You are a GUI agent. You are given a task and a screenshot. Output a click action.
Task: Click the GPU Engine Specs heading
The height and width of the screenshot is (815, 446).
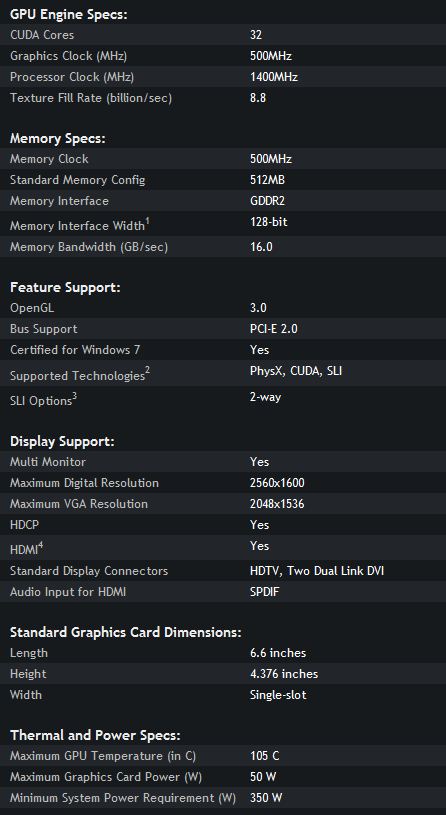69,15
